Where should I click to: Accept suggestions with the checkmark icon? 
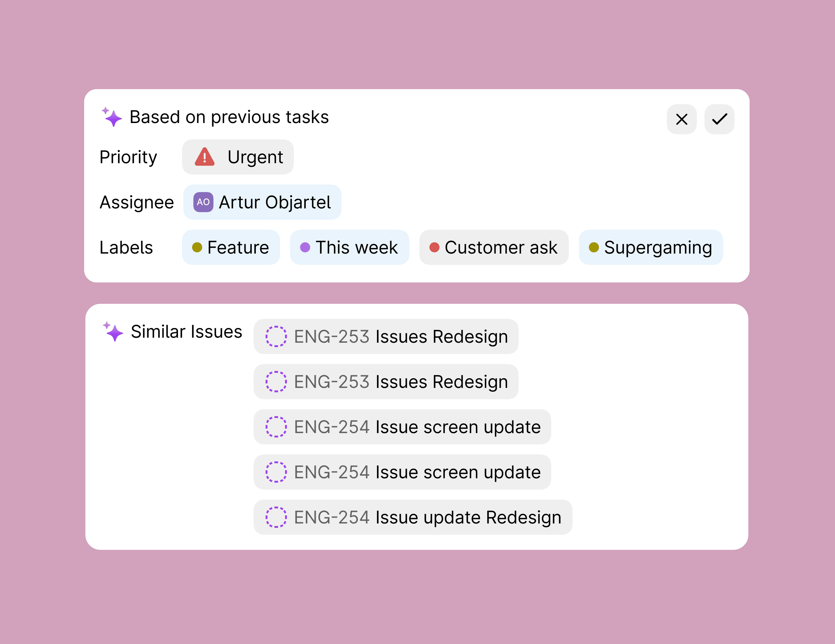[x=719, y=119]
